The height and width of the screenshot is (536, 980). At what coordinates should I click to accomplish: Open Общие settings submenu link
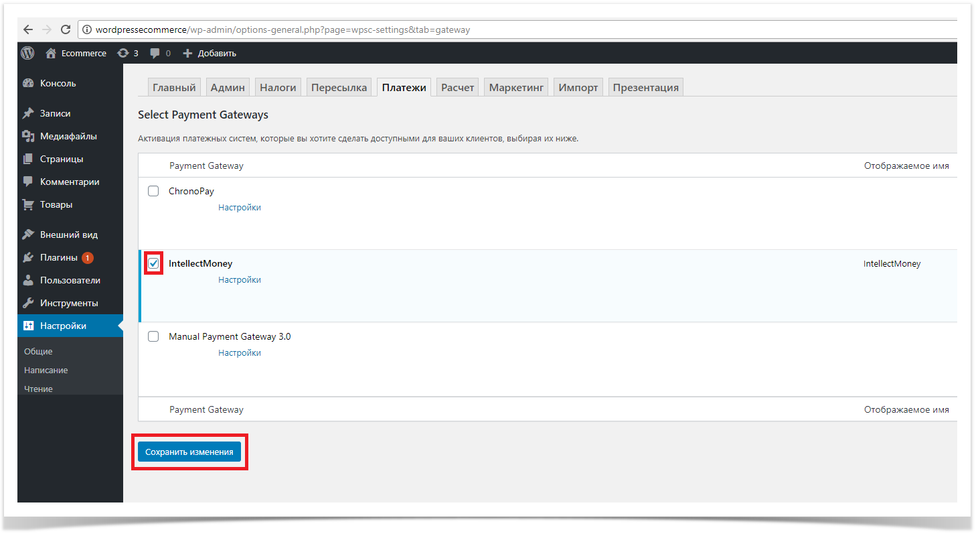pyautogui.click(x=38, y=352)
